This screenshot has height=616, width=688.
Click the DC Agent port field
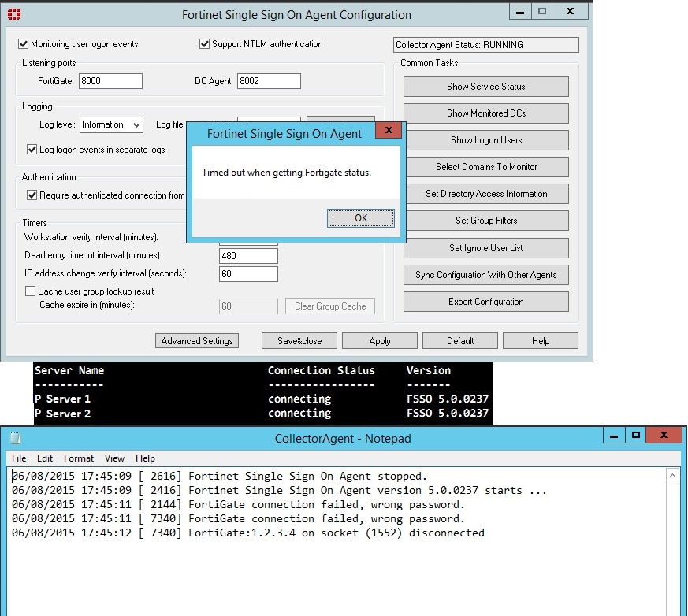click(269, 81)
